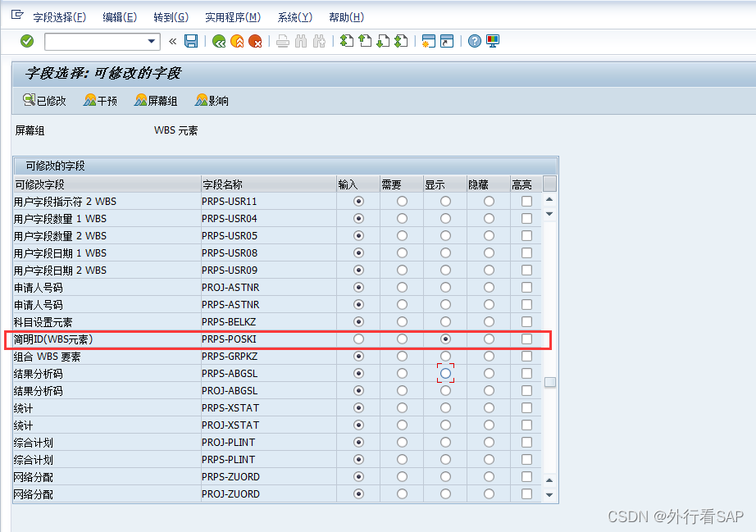The width and height of the screenshot is (756, 532).
Task: Click the 干预 button
Action: click(100, 101)
